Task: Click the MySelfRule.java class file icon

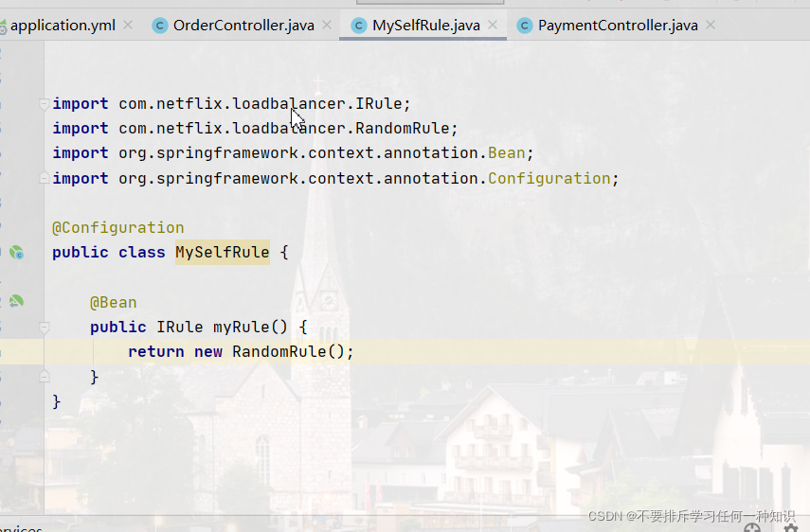Action: [359, 26]
